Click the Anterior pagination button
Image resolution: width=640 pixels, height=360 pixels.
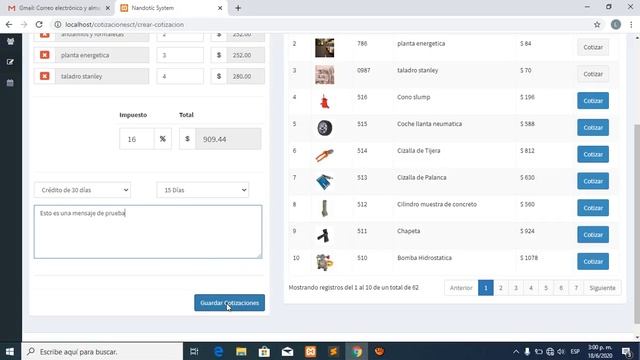[x=461, y=288]
